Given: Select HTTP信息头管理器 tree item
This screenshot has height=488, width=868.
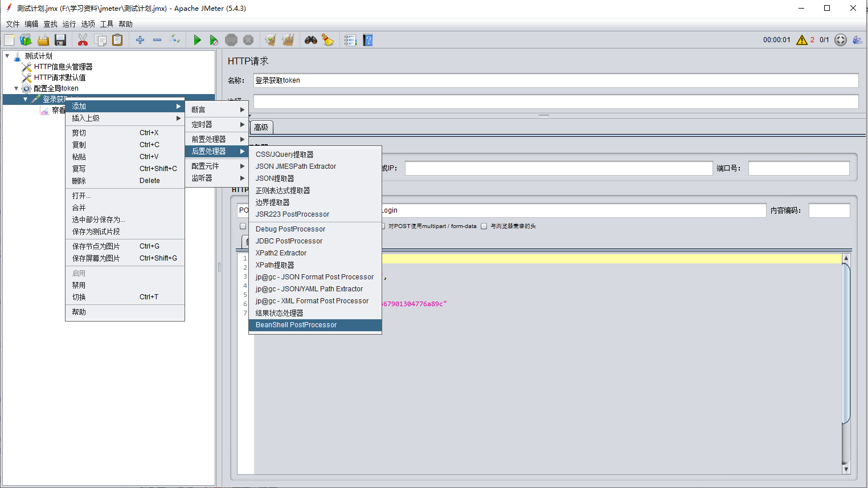Looking at the screenshot, I should coord(63,67).
